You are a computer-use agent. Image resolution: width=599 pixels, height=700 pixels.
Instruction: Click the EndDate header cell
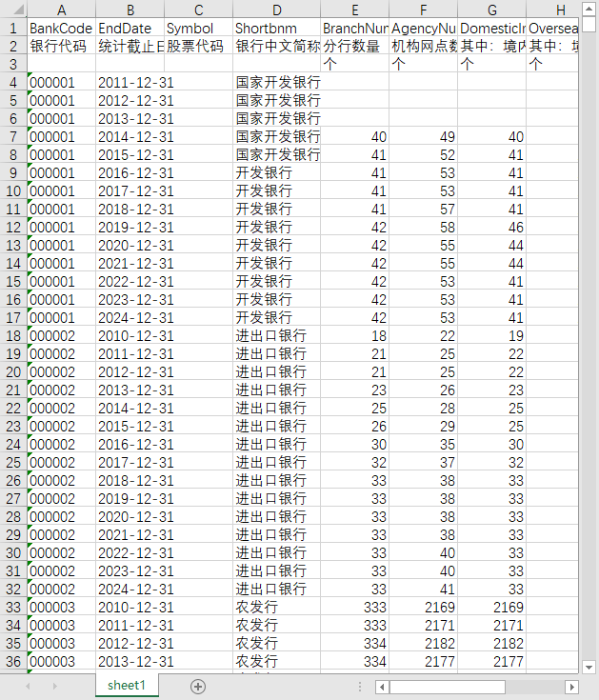130,29
